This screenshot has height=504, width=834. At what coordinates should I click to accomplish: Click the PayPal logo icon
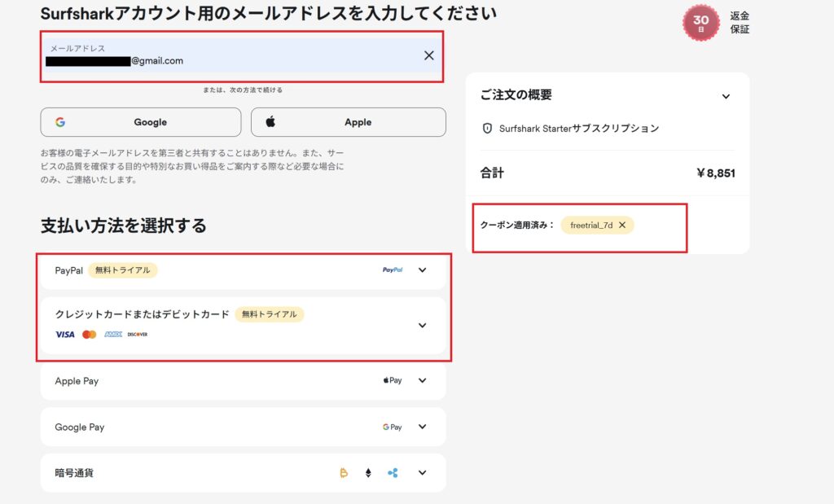click(393, 270)
